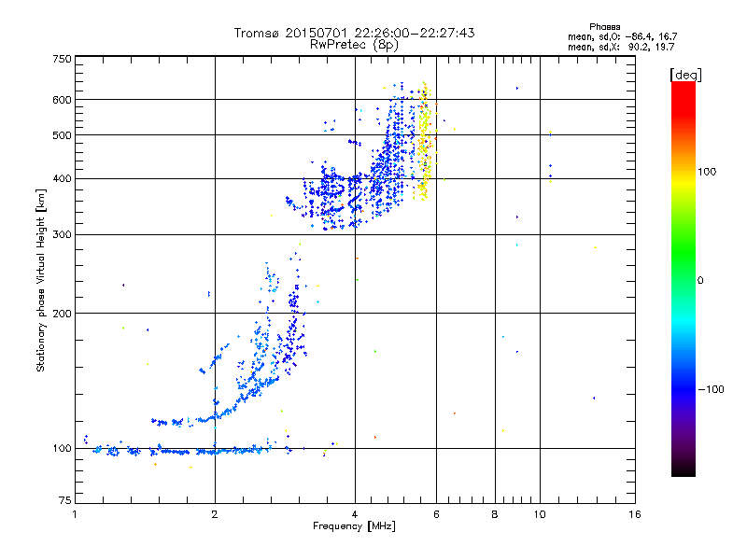Click the 'Stationary phase Virtual Height [km]' axis label
The image size is (747, 560).
pyautogui.click(x=41, y=280)
